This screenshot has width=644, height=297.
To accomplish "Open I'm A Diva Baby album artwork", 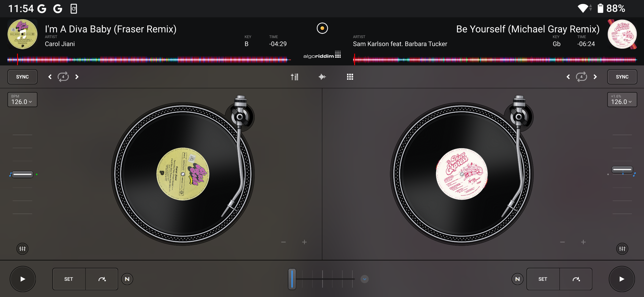I will [22, 34].
